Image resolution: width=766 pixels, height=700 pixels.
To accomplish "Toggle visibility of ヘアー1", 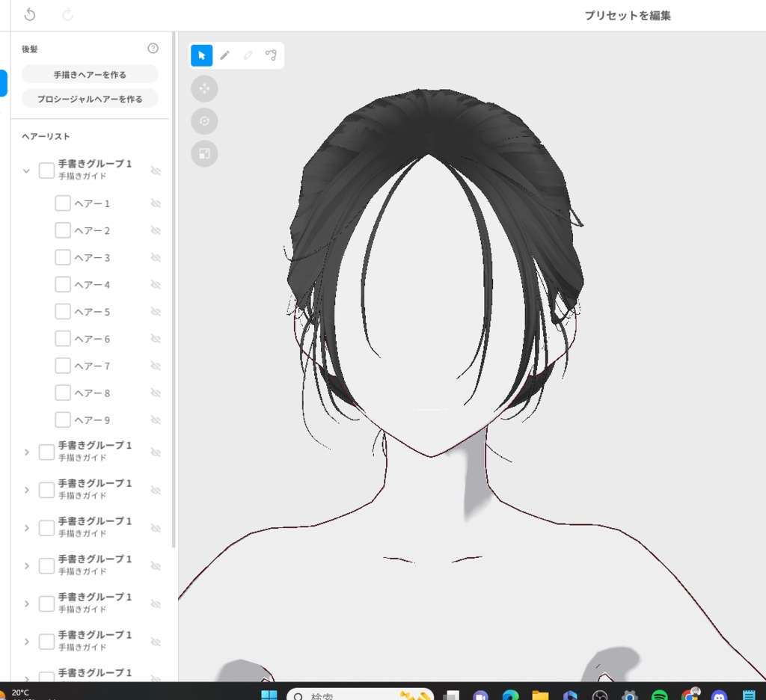I will click(x=156, y=203).
